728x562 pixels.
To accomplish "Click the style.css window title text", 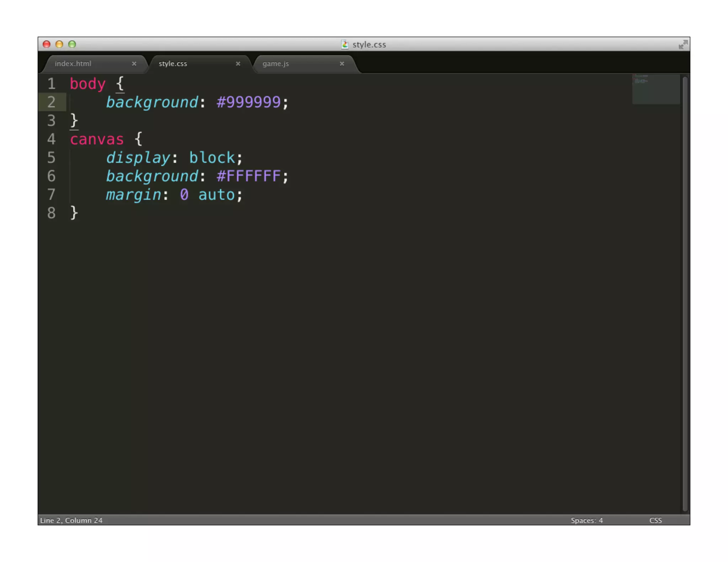I will tap(369, 44).
